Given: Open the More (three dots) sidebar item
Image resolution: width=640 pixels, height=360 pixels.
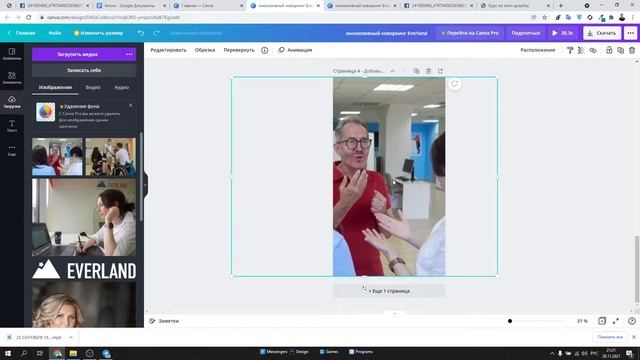Looking at the screenshot, I should point(12,150).
